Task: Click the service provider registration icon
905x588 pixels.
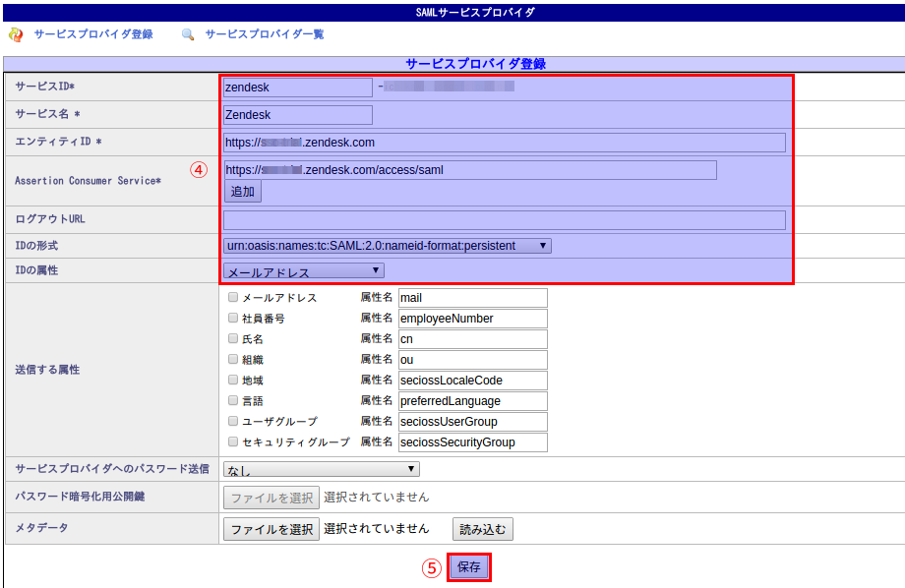Action: click(x=16, y=34)
